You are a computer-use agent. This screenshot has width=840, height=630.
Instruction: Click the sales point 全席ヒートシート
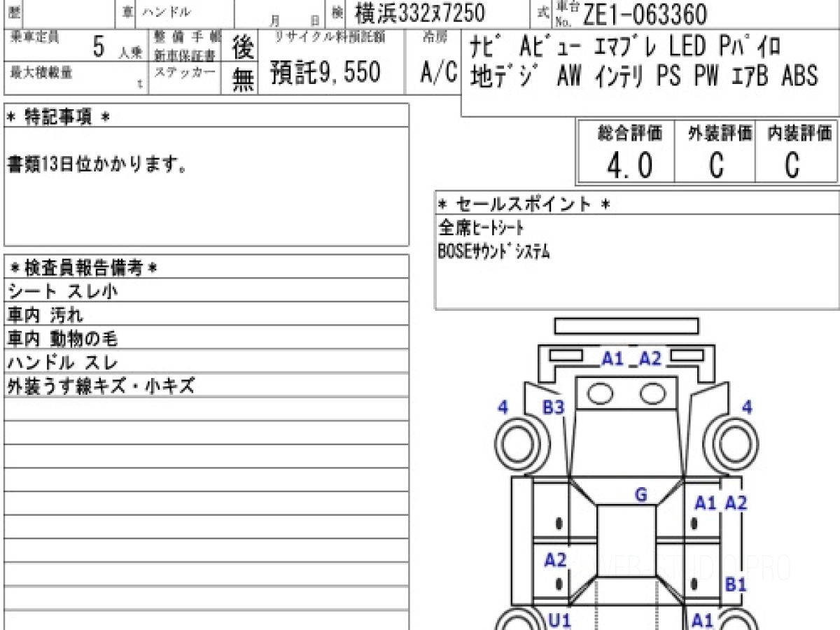coord(481,227)
